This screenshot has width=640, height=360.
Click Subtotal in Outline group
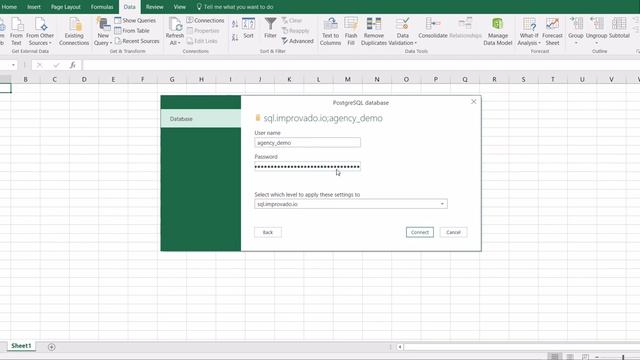point(619,28)
